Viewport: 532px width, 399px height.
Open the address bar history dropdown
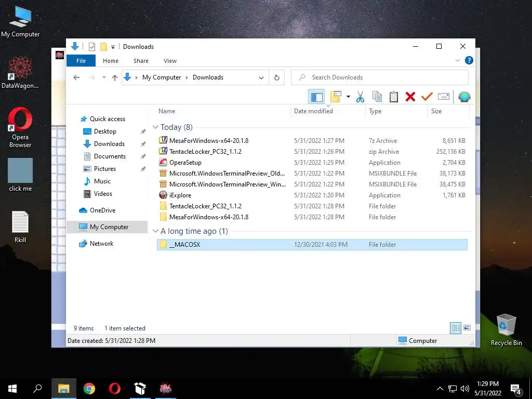coord(261,78)
